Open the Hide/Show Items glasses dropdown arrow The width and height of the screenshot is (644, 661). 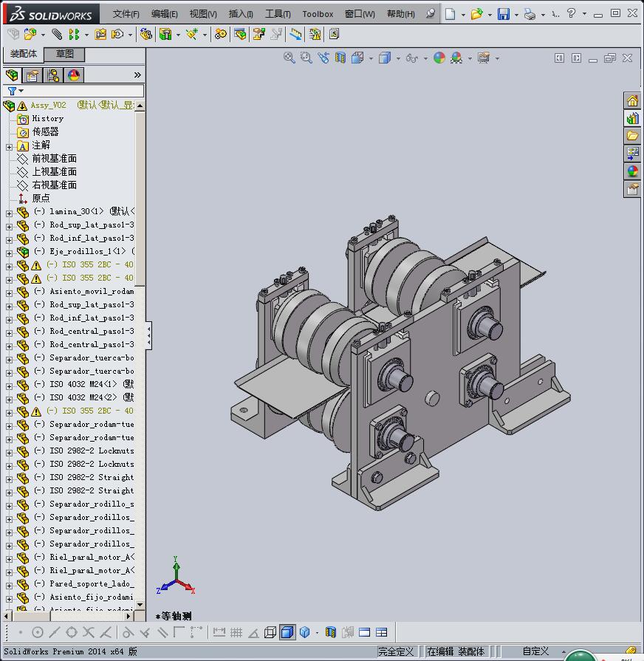(x=425, y=58)
